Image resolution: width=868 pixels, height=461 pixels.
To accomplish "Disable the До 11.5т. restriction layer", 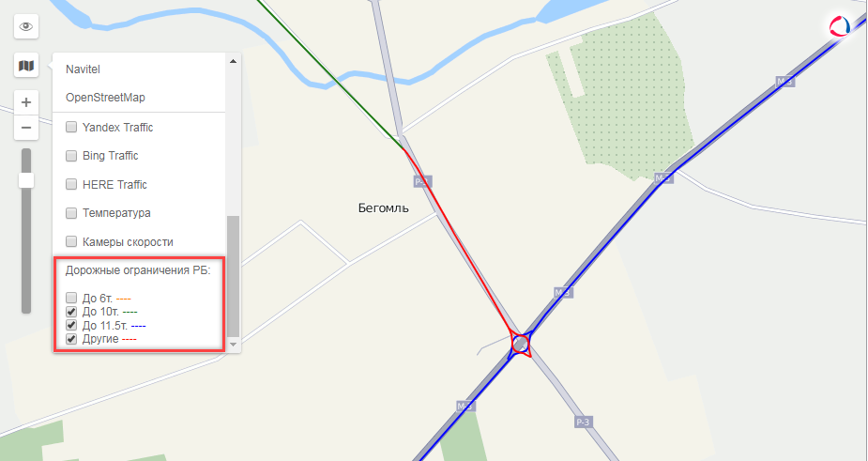I will (71, 325).
